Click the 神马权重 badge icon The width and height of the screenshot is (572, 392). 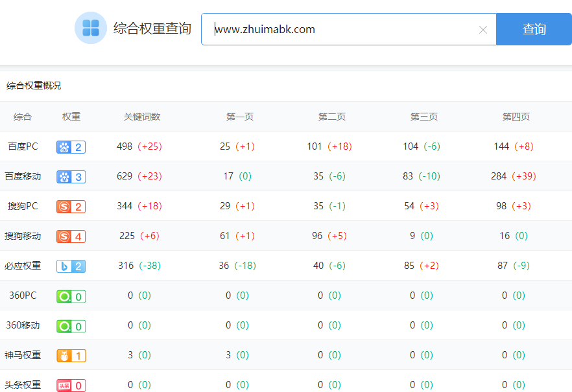pyautogui.click(x=71, y=356)
